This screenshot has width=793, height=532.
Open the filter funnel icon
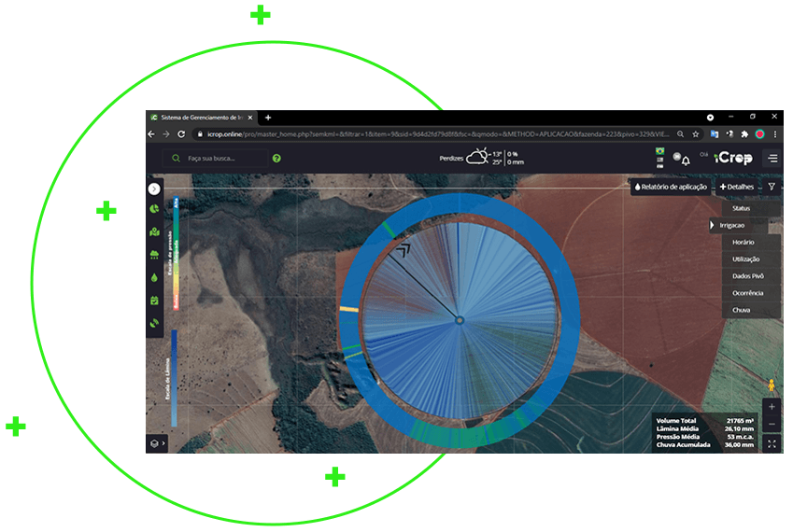tap(772, 187)
